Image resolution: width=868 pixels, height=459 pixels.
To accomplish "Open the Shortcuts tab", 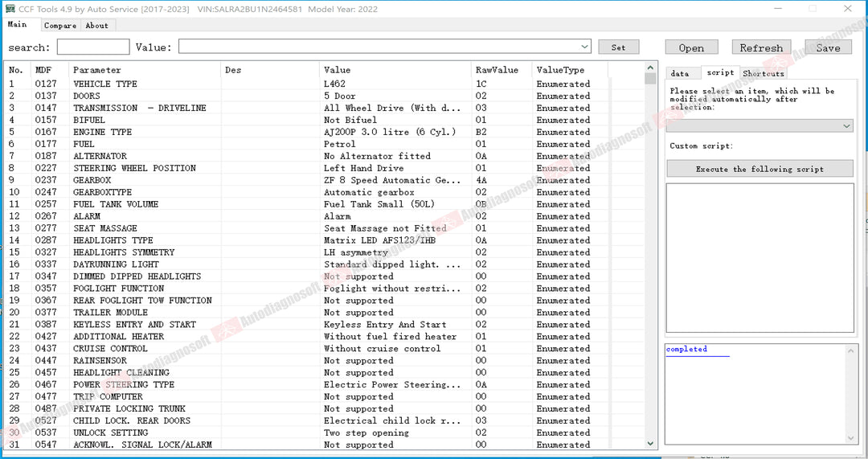I will tap(764, 73).
